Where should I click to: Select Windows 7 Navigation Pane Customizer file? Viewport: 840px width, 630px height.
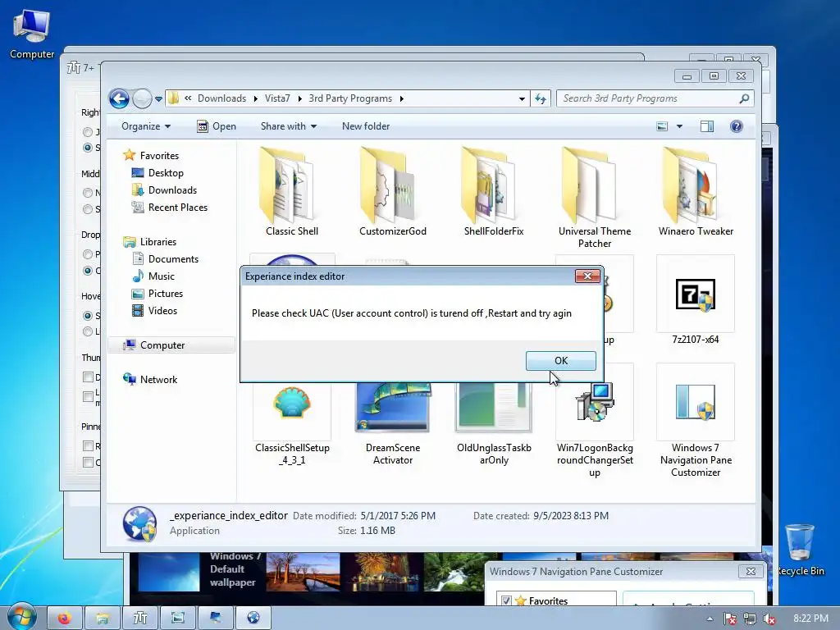[696, 422]
